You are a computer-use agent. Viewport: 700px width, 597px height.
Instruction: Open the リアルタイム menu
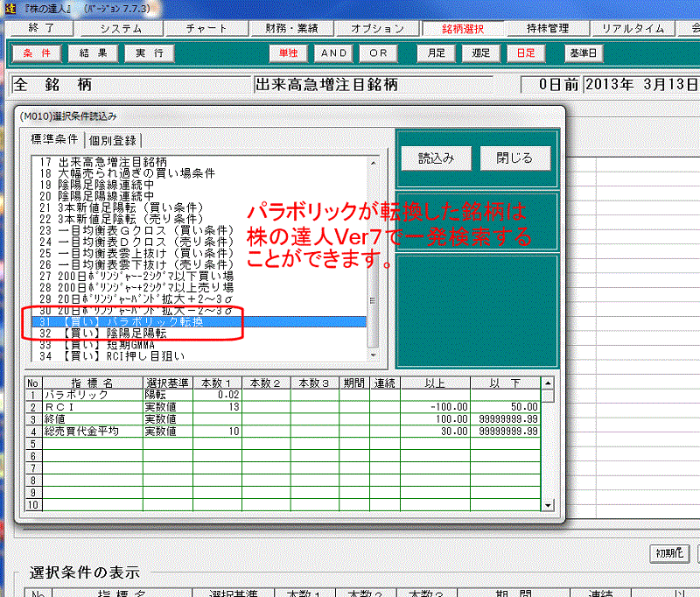pyautogui.click(x=633, y=29)
